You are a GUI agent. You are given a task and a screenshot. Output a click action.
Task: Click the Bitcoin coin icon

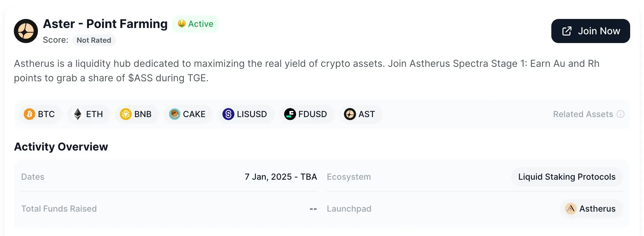pyautogui.click(x=29, y=114)
